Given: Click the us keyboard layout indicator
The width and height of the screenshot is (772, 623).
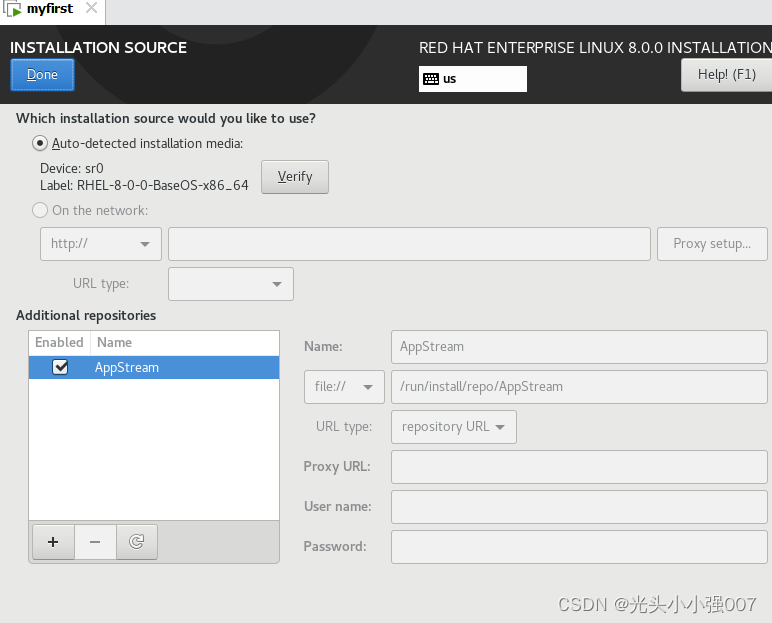Looking at the screenshot, I should tap(473, 79).
